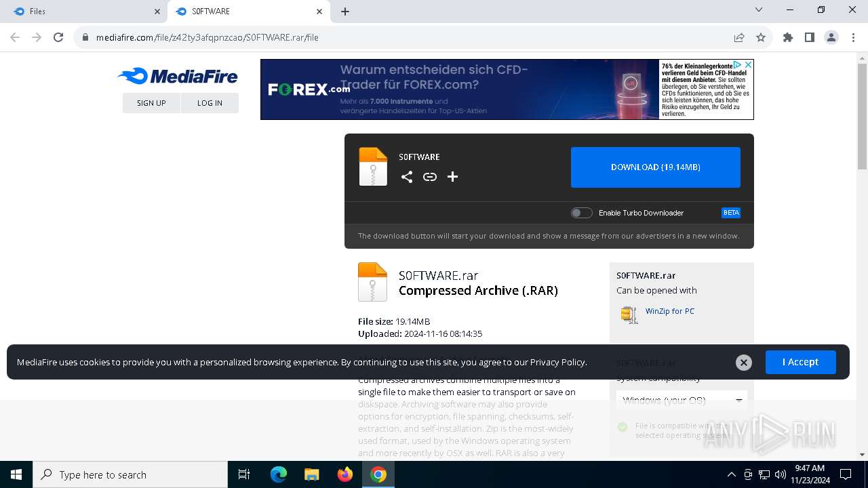Click the share icon under SOFTWARE
The width and height of the screenshot is (868, 488).
tap(407, 177)
